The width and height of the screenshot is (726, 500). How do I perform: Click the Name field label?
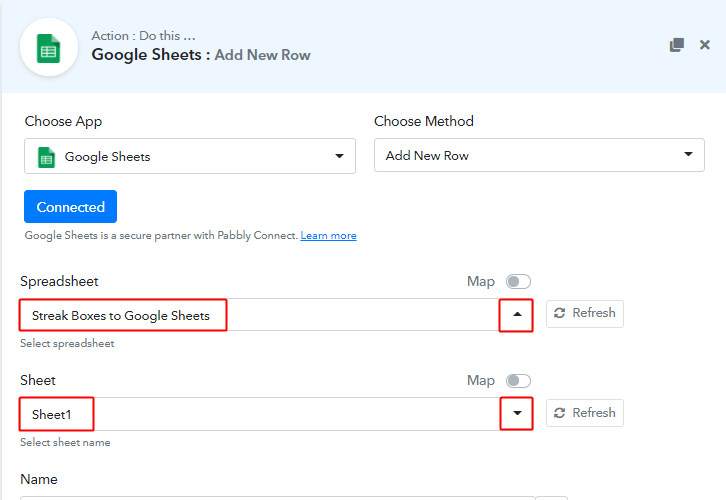(39, 479)
